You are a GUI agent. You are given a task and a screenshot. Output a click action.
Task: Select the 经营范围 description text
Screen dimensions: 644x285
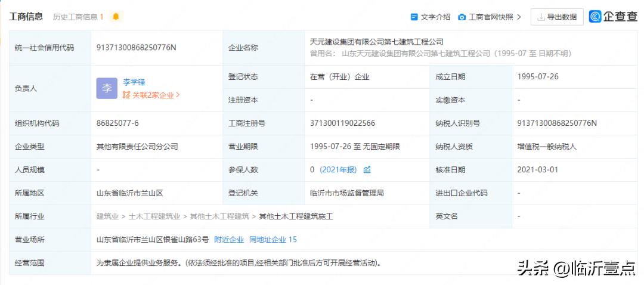tap(239, 263)
